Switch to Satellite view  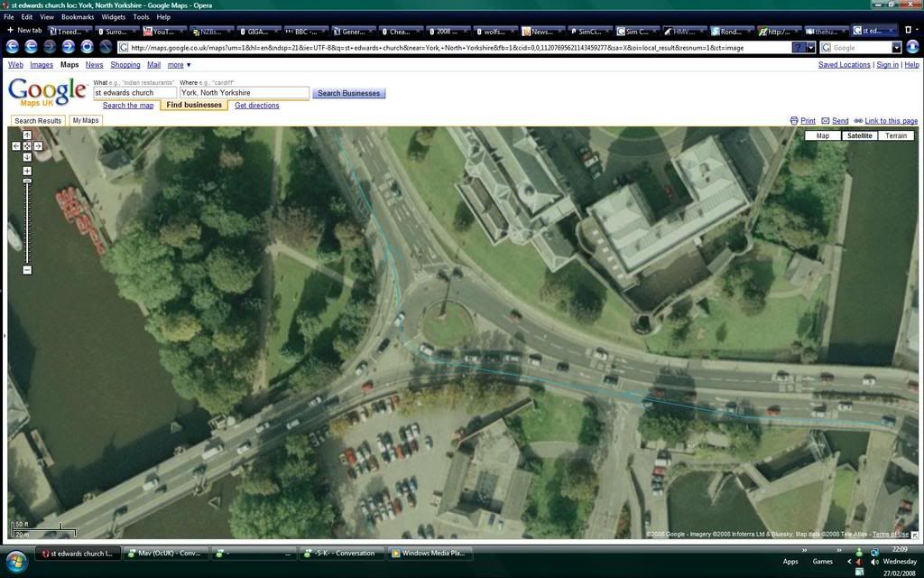[859, 135]
